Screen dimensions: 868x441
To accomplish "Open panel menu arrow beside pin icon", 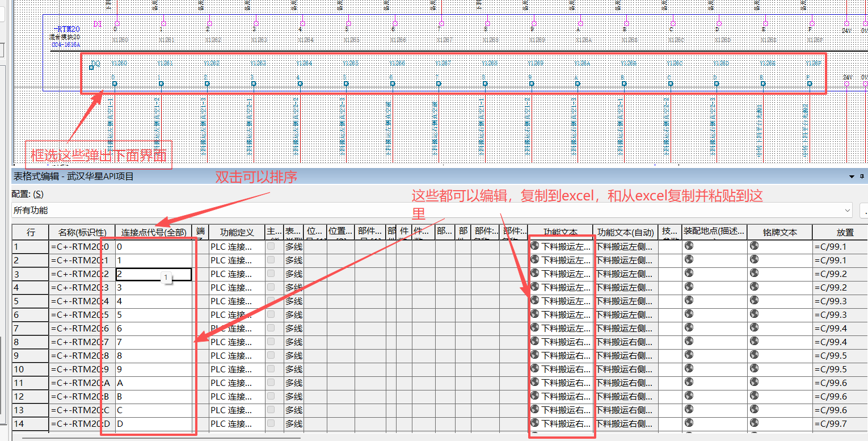I will coord(852,177).
